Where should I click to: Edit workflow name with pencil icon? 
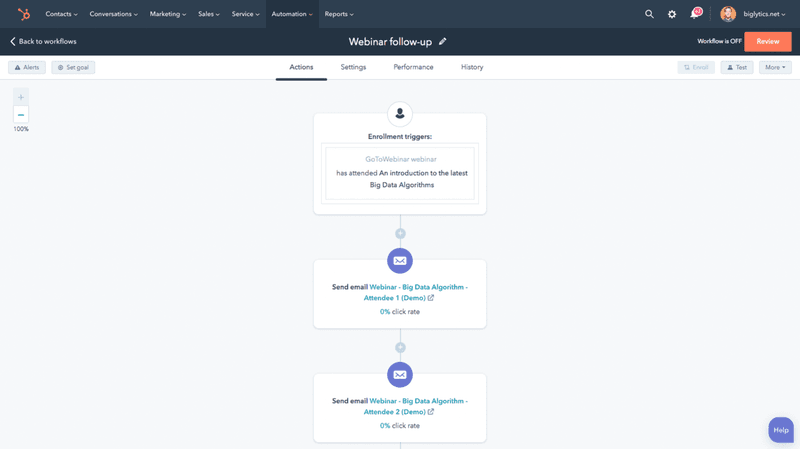point(443,42)
